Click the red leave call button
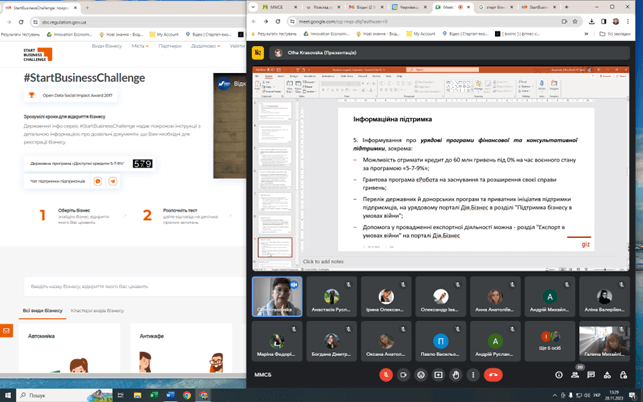The height and width of the screenshot is (402, 643). pos(493,375)
